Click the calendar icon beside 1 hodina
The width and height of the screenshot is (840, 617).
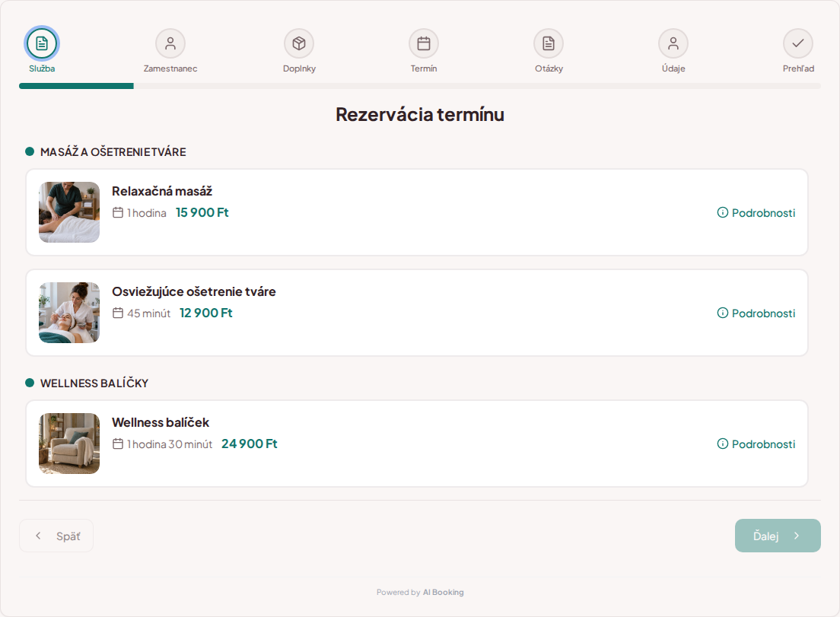[x=118, y=212]
